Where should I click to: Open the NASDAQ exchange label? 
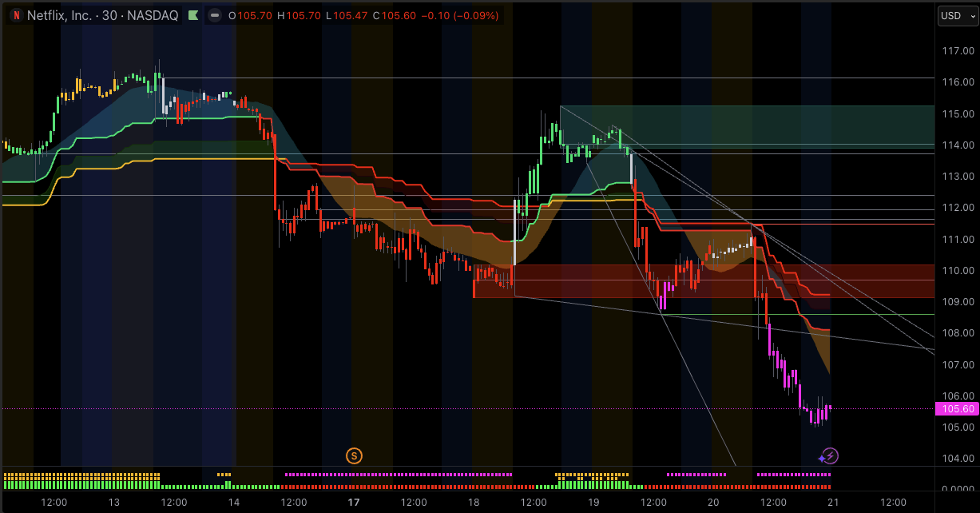pyautogui.click(x=151, y=15)
